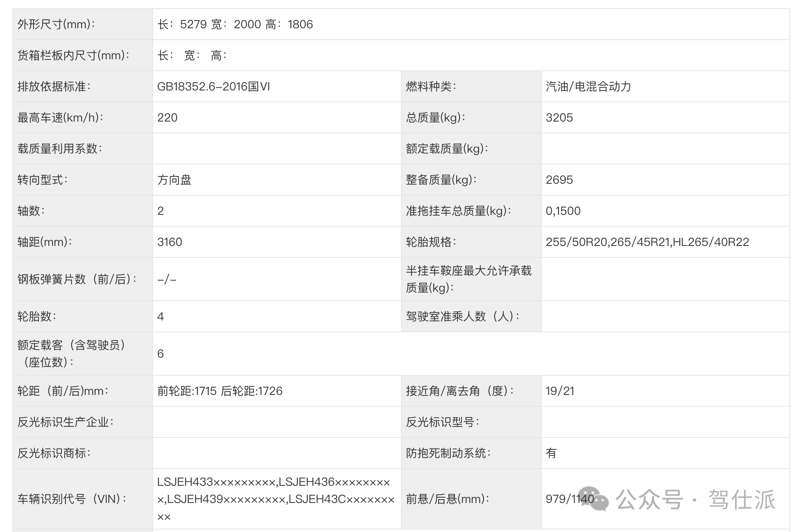Click the approach/departure angle 19/21 value
This screenshot has width=801, height=532.
(560, 391)
